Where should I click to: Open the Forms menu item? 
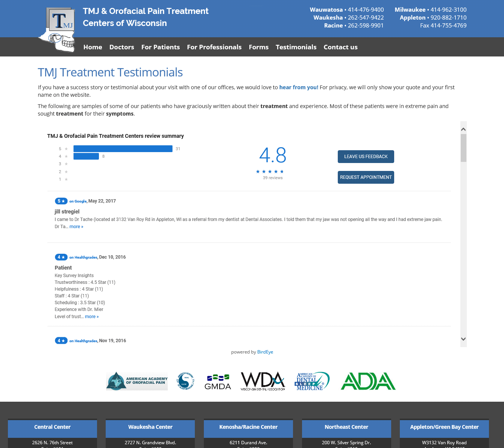pyautogui.click(x=259, y=47)
